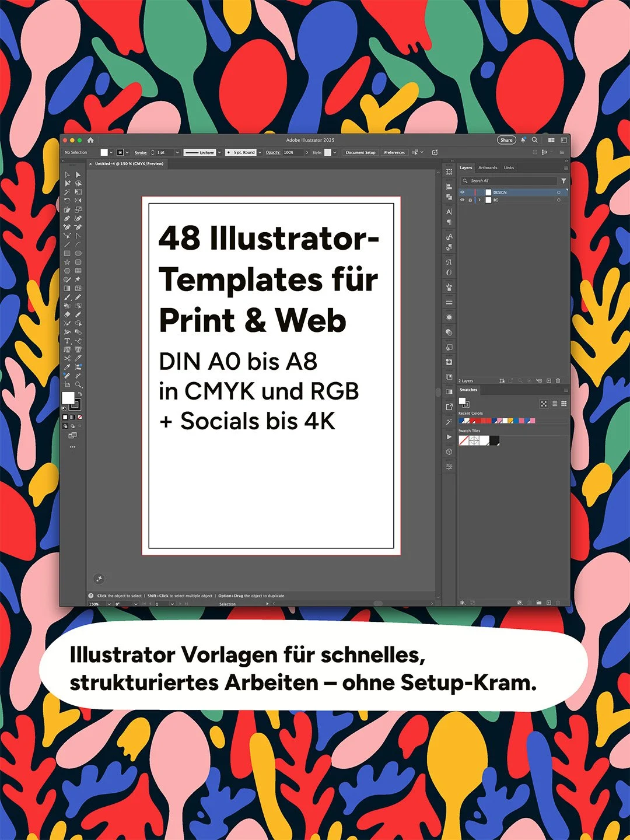Open stroke weight dropdown

(x=177, y=152)
